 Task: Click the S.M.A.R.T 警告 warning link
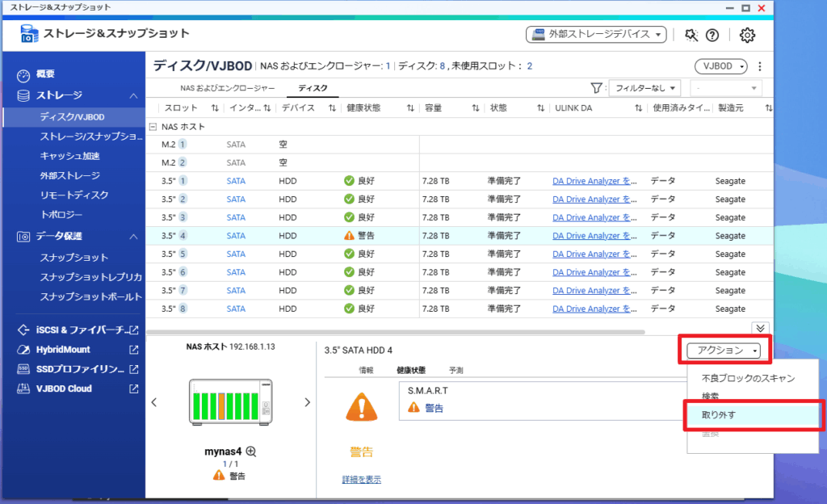[434, 408]
